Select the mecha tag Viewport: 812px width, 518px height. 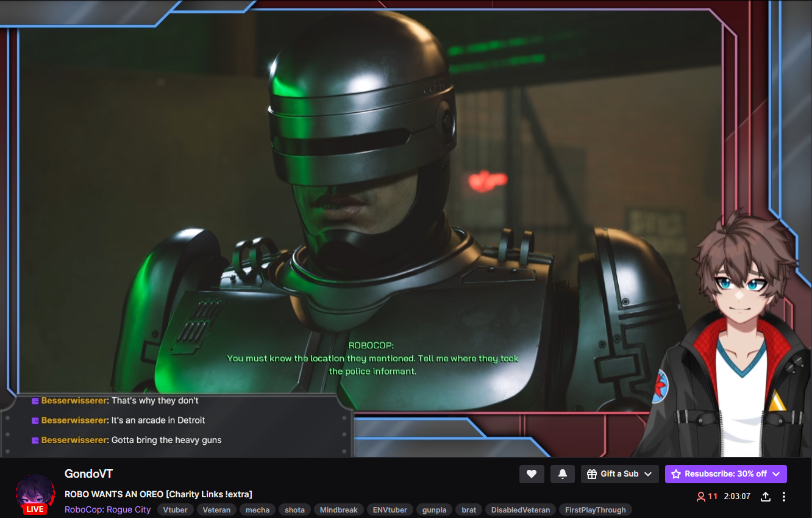click(x=257, y=509)
